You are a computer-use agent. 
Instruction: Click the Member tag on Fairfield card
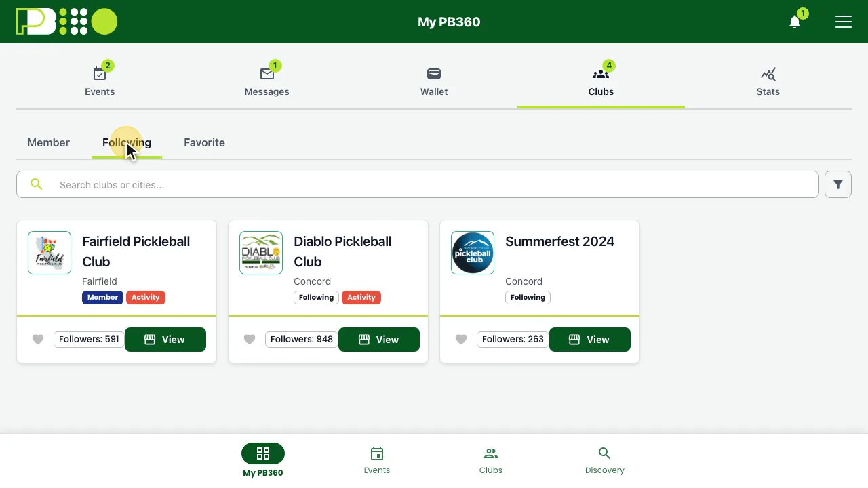pyautogui.click(x=102, y=297)
